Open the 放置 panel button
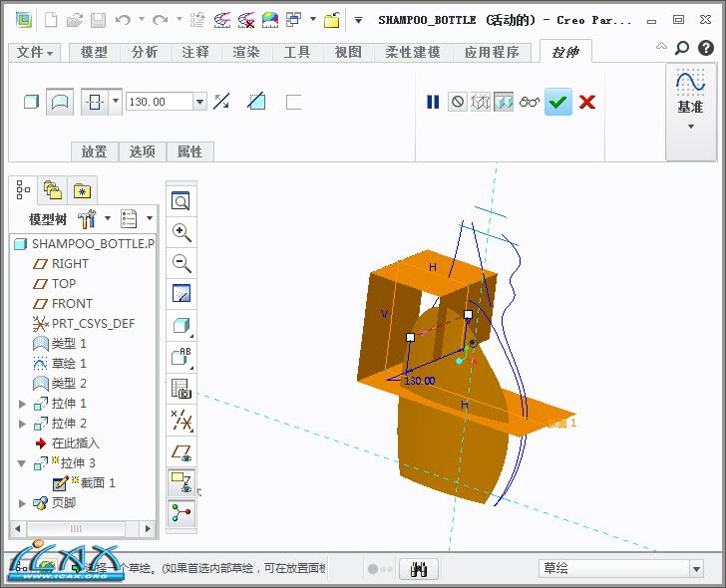 [94, 151]
